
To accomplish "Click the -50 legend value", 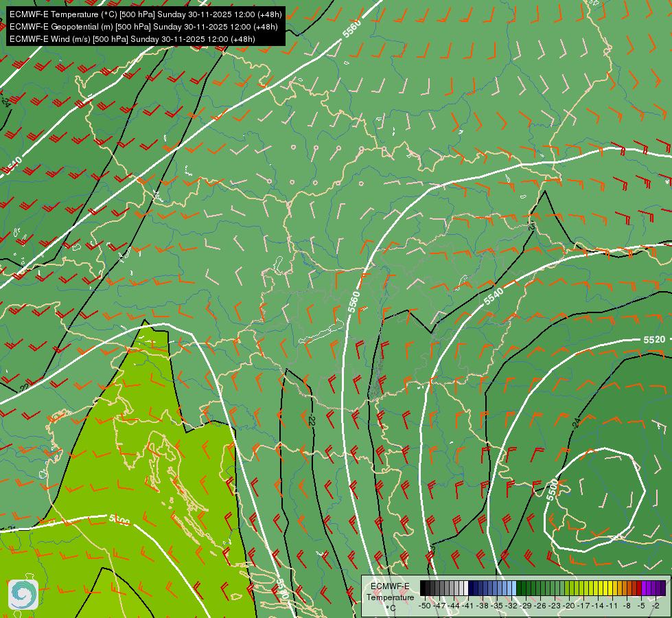I will [x=425, y=606].
